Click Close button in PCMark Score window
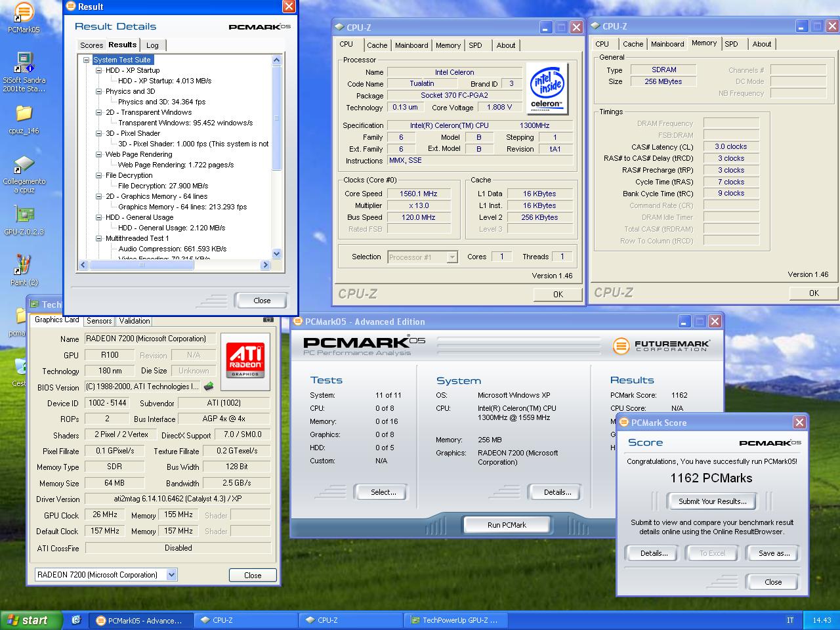840x630 pixels. click(773, 582)
